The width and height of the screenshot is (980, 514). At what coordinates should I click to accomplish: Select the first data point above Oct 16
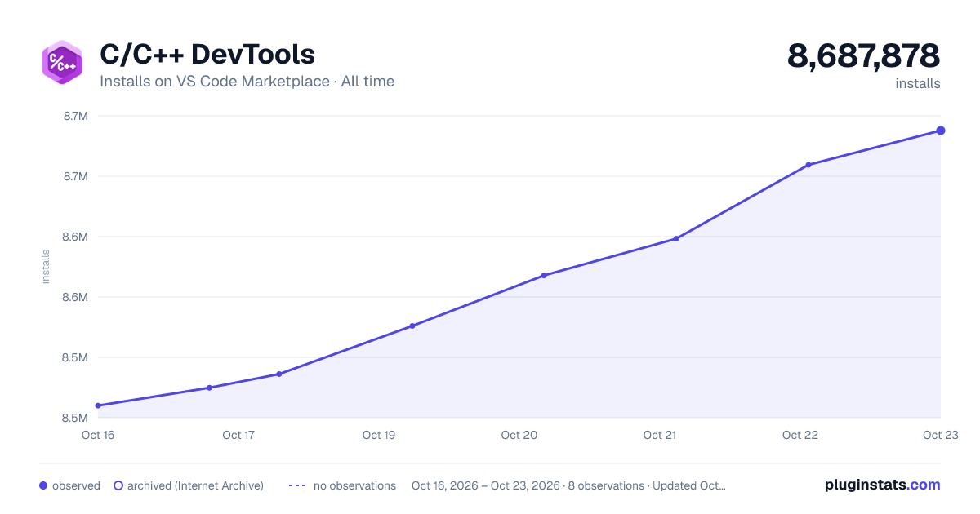[x=98, y=405]
